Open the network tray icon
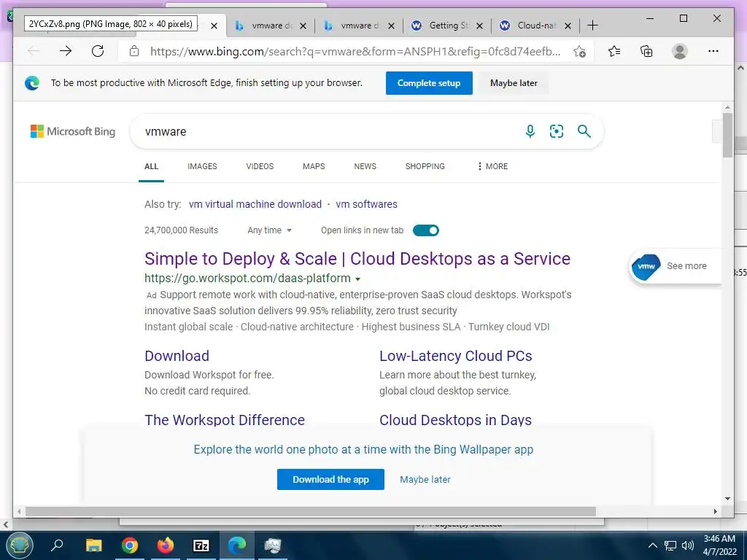Screen dimensions: 747x560 click(671, 545)
